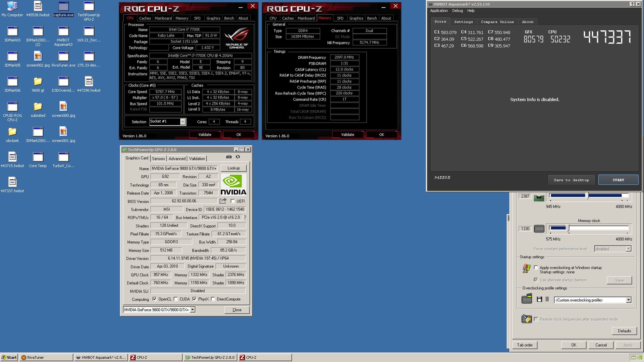Toggle OpenCL checkbox in GPU-Z
Viewport: 644px width, 362px height.
[x=154, y=299]
